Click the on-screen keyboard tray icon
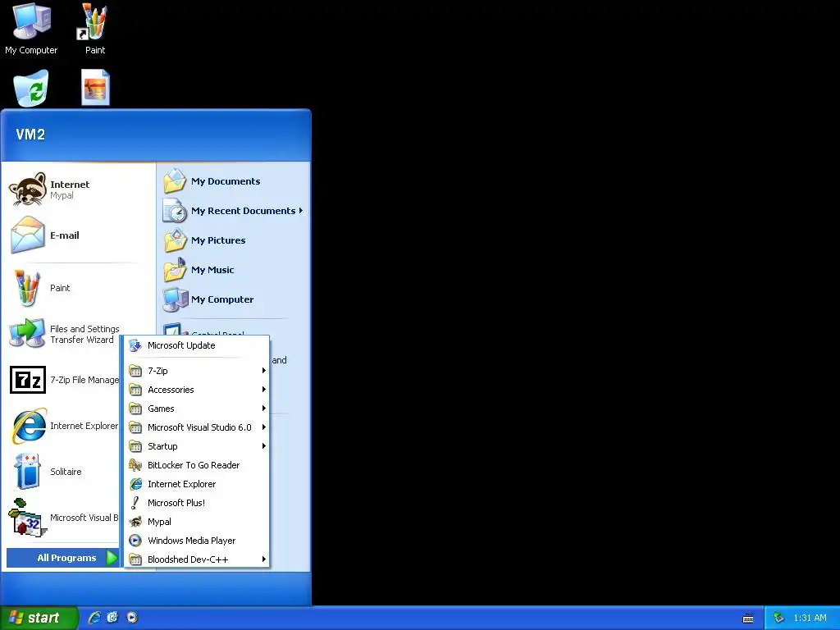Image resolution: width=840 pixels, height=630 pixels. pyautogui.click(x=748, y=619)
